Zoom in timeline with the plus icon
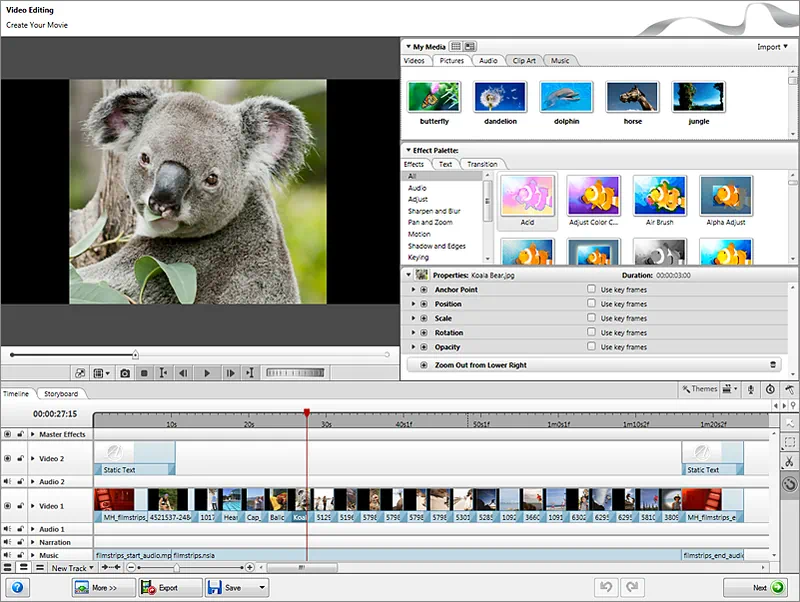The image size is (800, 602). [x=249, y=567]
